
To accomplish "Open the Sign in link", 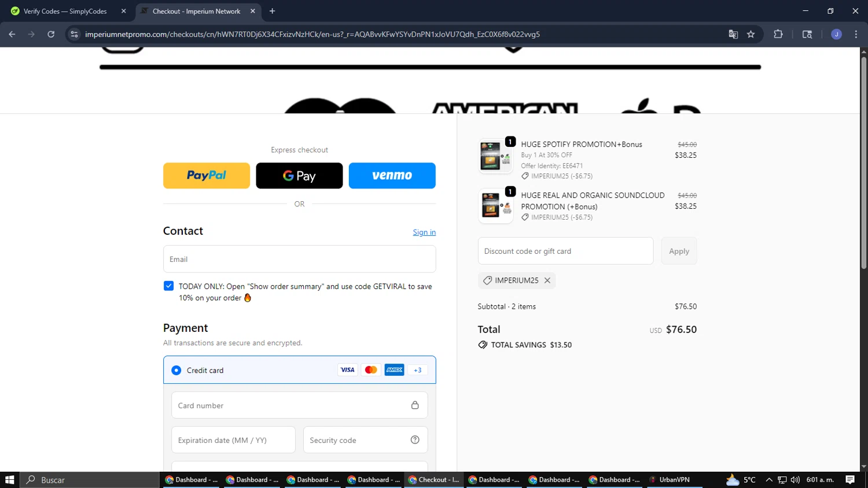I will pyautogui.click(x=424, y=232).
